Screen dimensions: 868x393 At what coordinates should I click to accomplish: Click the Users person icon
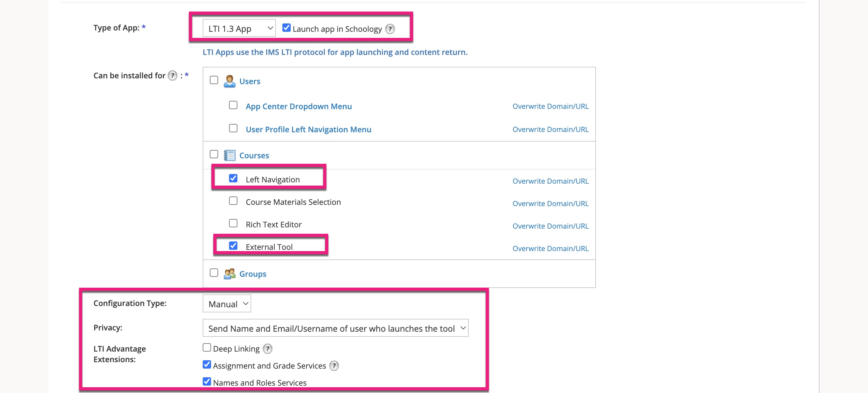coord(229,81)
